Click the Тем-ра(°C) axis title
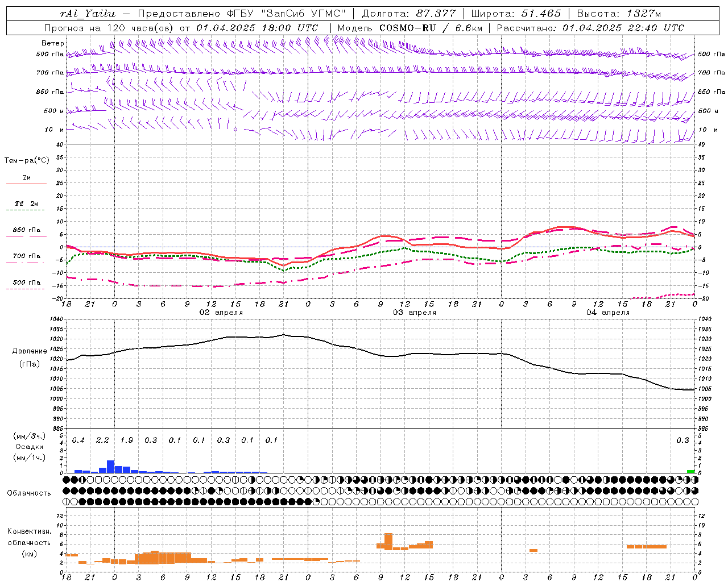The height and width of the screenshot is (582, 728). pyautogui.click(x=27, y=161)
